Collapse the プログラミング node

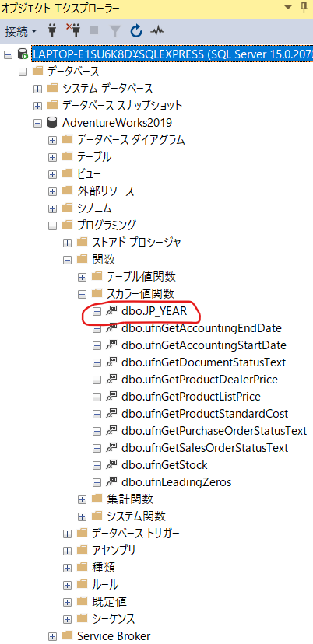click(x=53, y=226)
